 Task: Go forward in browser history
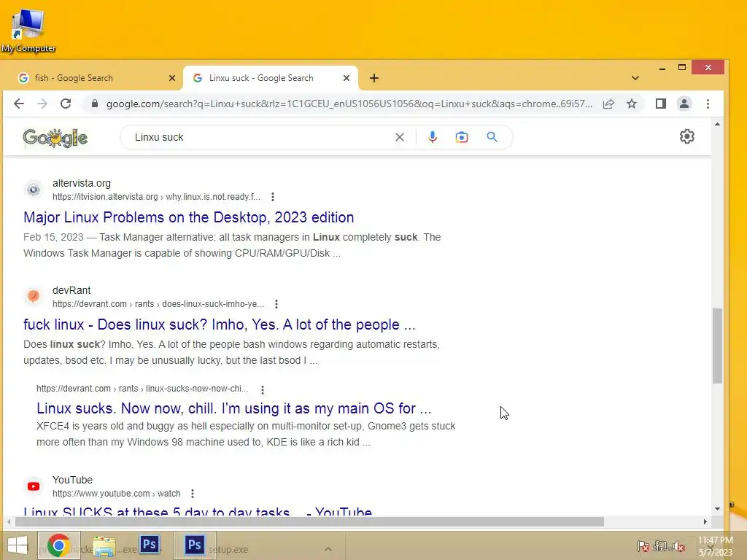pos(42,104)
